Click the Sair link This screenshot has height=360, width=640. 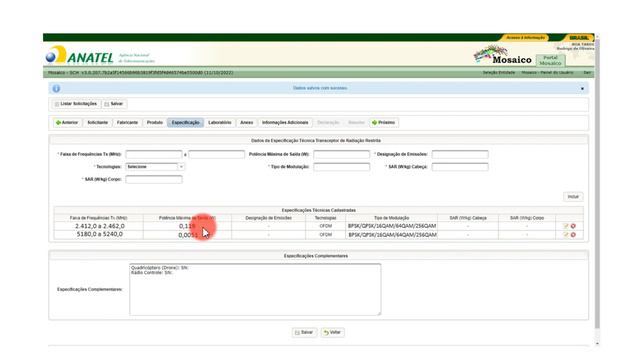(587, 73)
